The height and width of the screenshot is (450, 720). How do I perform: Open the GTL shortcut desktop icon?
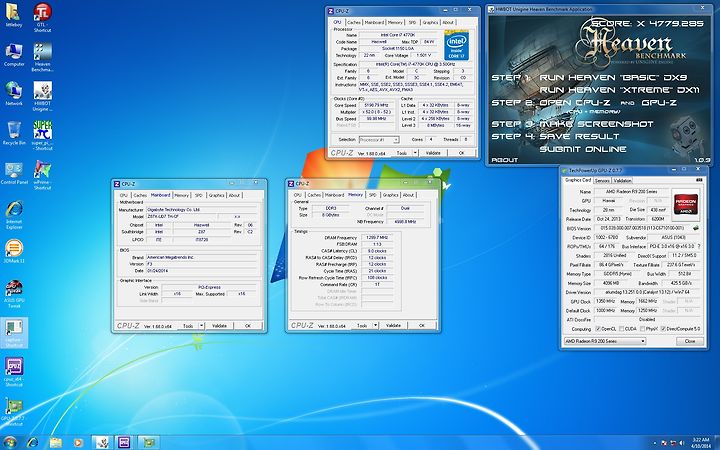42,17
